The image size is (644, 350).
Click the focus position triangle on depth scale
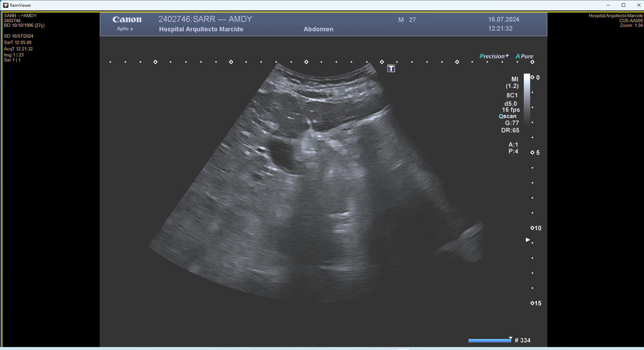click(x=528, y=240)
